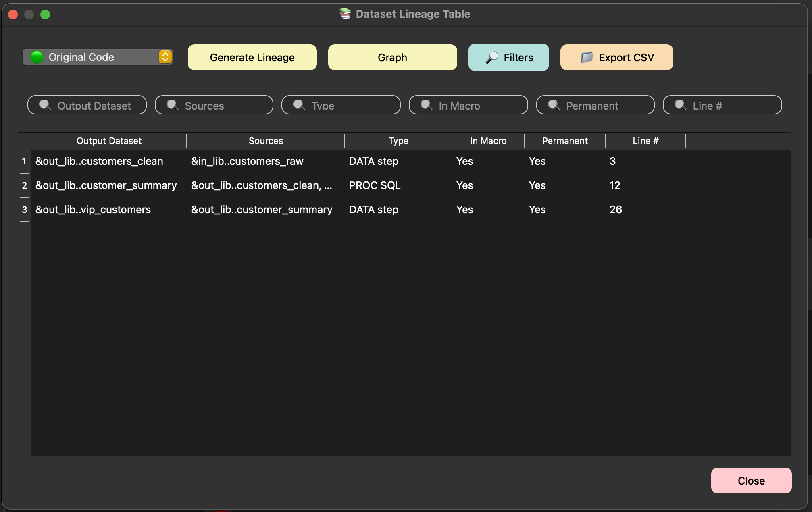Click Close to dismiss the dialog
This screenshot has height=512, width=812.
coord(751,481)
